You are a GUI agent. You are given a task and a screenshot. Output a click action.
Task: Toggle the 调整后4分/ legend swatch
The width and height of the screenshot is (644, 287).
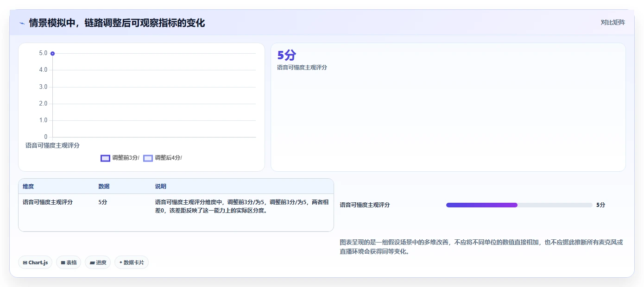coord(148,158)
